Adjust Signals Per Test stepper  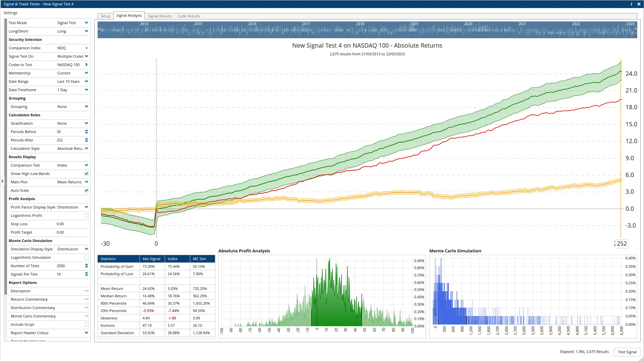click(x=87, y=274)
